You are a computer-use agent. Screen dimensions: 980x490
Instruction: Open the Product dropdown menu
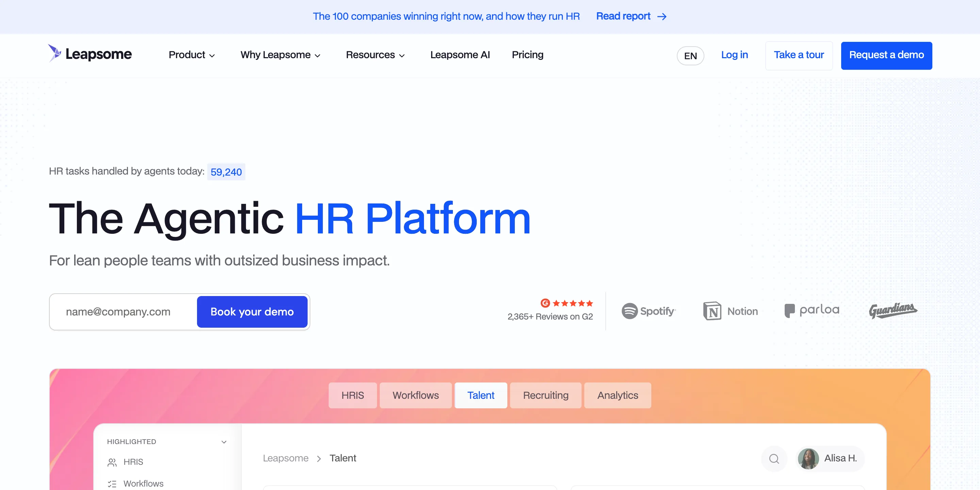tap(192, 55)
